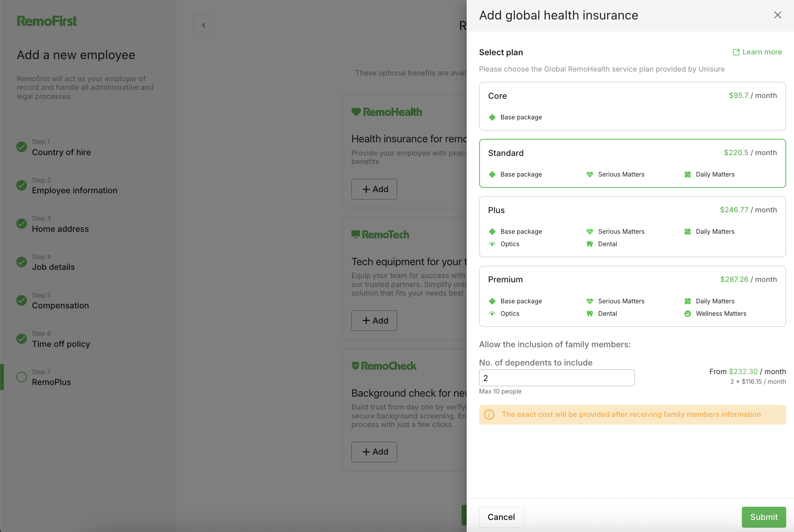Click the exact cost notice banner text

point(631,415)
